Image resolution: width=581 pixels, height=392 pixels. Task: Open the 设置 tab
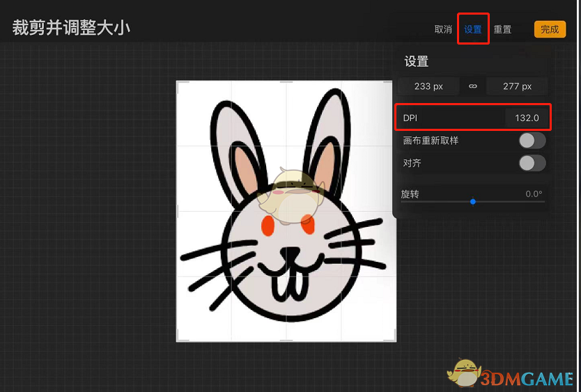[473, 29]
